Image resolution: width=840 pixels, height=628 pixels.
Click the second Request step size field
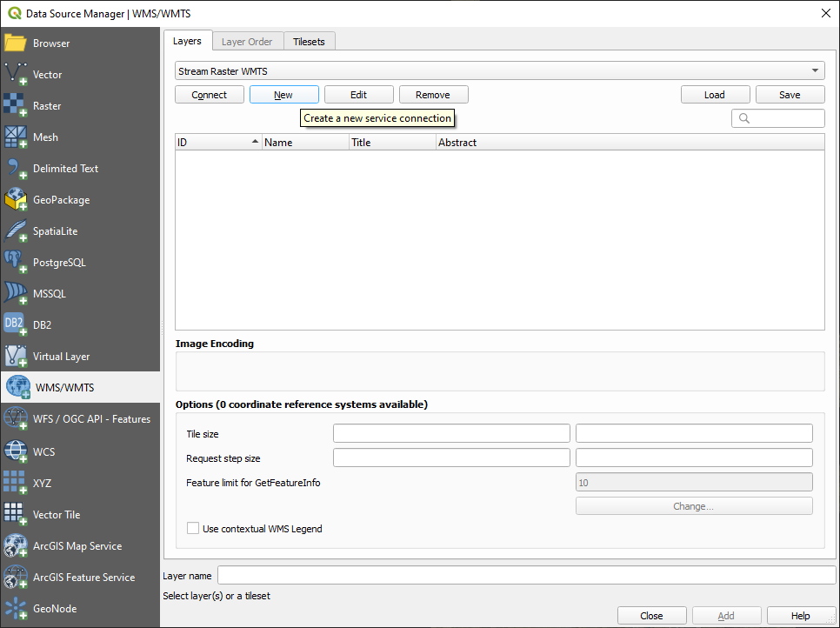(694, 458)
